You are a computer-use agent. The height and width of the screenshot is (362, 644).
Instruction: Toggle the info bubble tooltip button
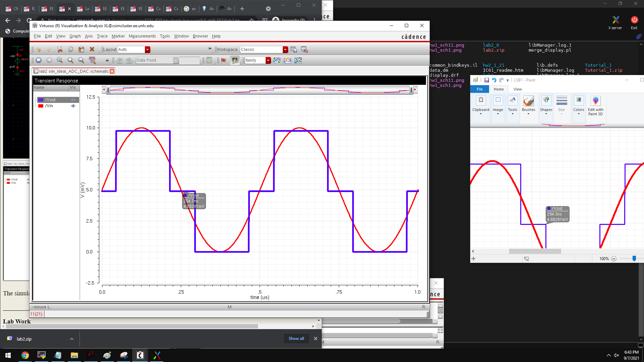[235, 60]
